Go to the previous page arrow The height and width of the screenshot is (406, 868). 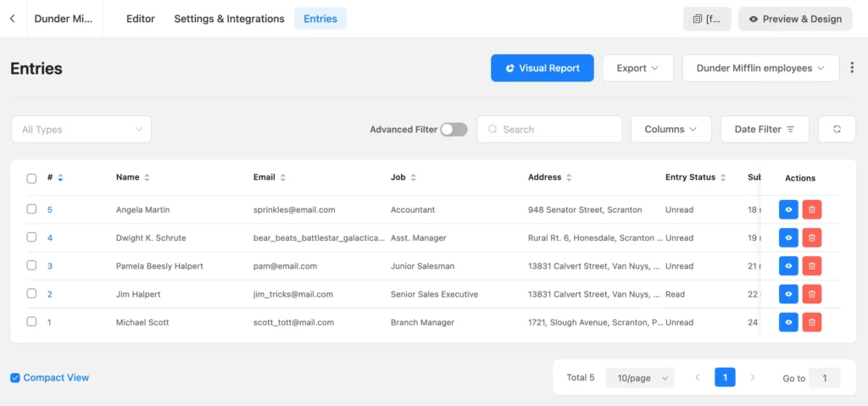698,378
